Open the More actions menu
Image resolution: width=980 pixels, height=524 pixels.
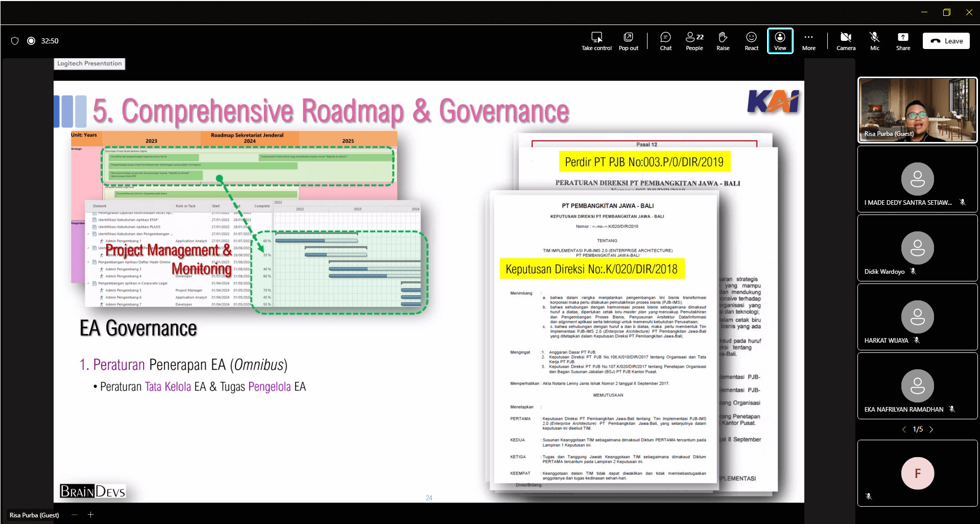[809, 41]
